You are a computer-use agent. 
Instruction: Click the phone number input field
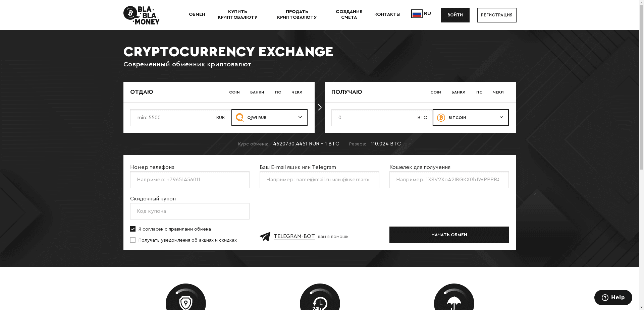pos(190,180)
